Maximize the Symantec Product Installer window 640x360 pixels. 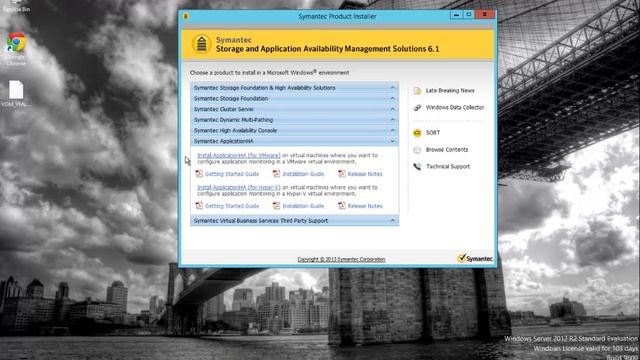point(469,15)
